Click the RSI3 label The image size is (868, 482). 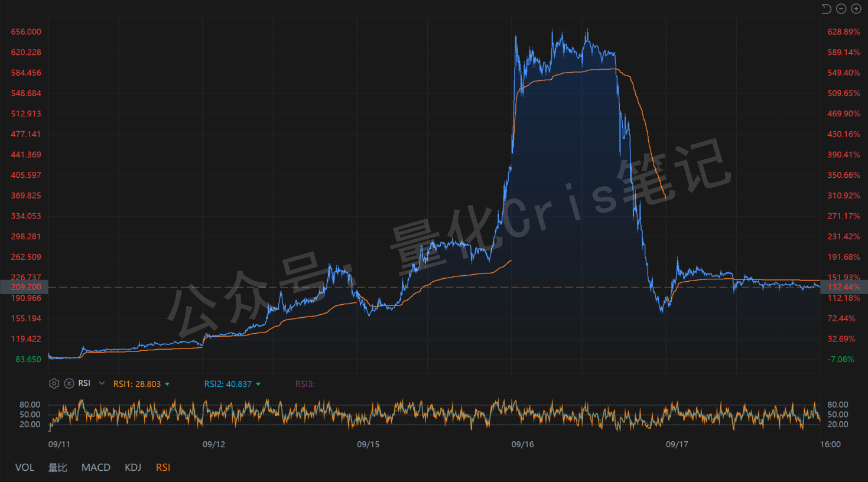coord(305,384)
